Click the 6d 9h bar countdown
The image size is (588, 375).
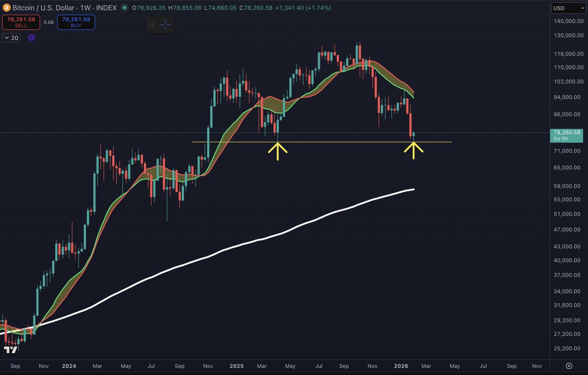coord(561,139)
